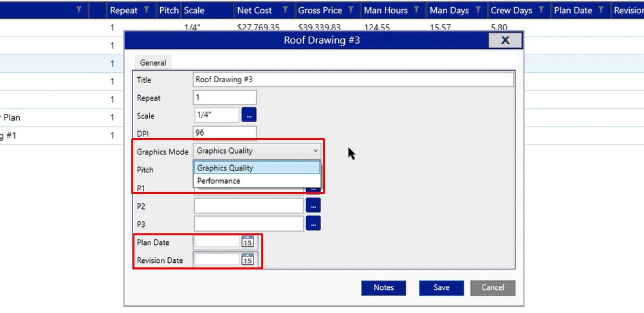Select Performance from the Graphics Mode list
Image resolution: width=644 pixels, height=313 pixels.
tap(219, 181)
